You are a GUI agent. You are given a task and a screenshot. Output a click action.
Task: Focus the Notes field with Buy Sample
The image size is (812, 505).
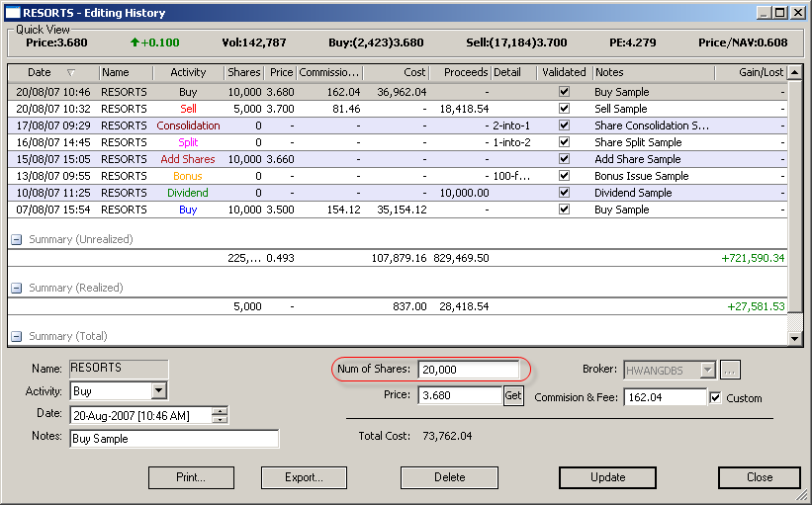tap(174, 439)
